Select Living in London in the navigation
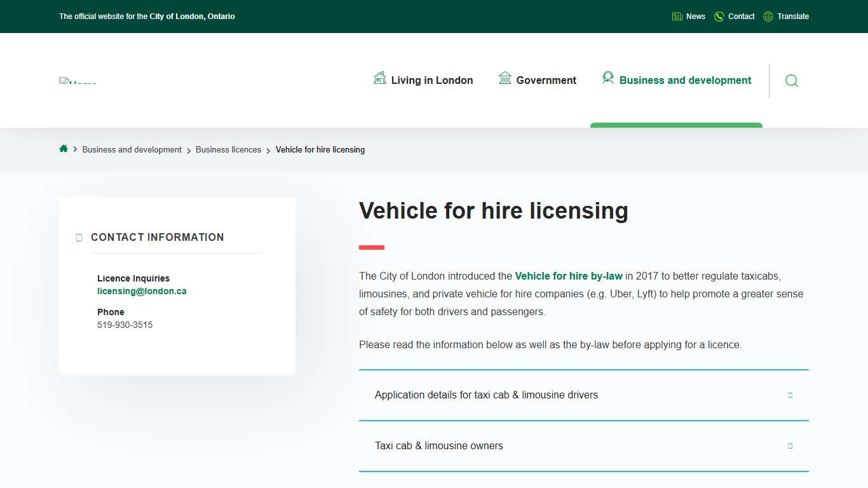 (x=431, y=80)
